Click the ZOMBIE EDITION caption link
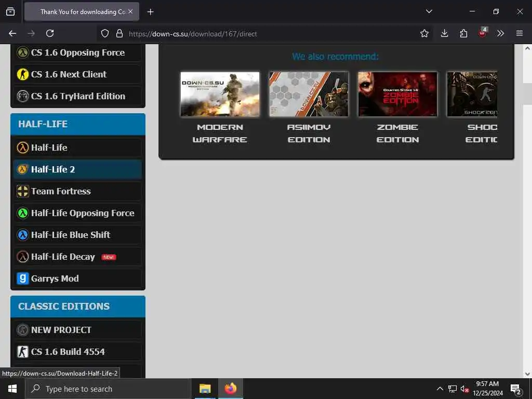 pos(397,134)
